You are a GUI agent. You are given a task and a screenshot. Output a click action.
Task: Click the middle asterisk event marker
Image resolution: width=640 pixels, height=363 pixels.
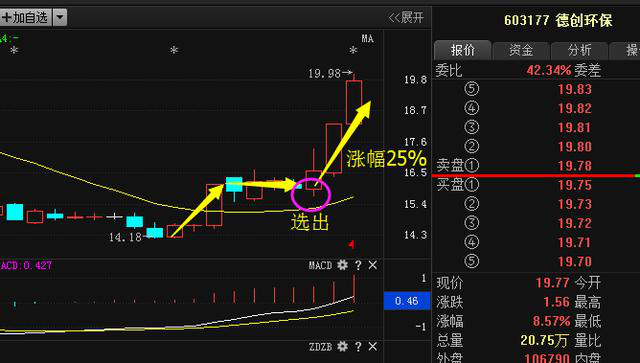click(x=174, y=50)
